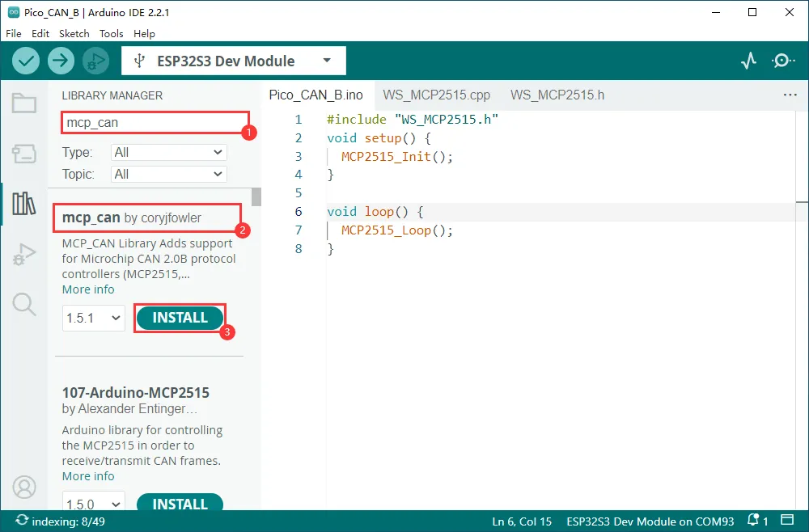
Task: Open the account profile icon
Action: (x=24, y=487)
